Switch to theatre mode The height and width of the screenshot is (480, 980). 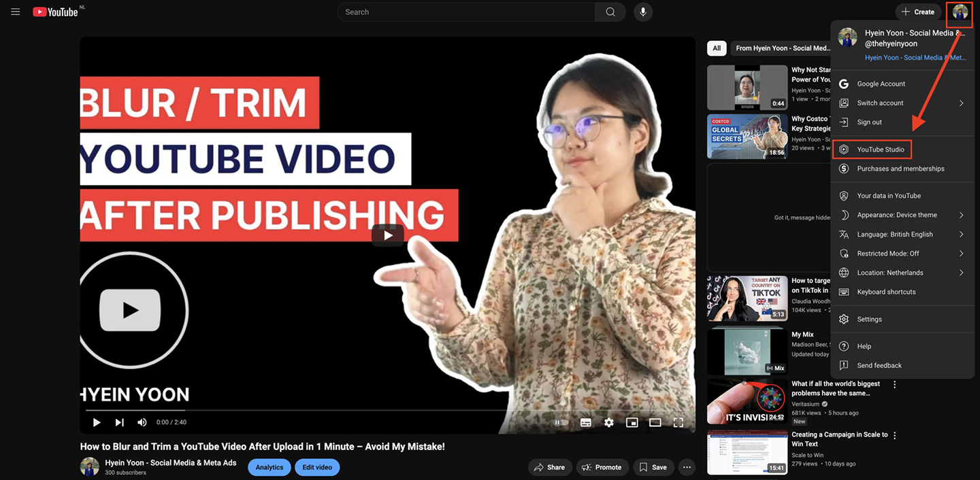click(x=655, y=422)
